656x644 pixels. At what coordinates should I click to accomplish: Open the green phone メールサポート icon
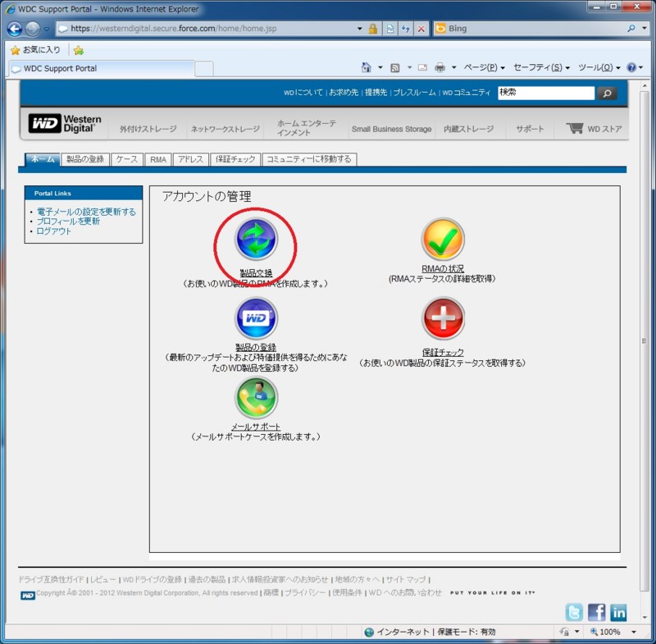(256, 397)
